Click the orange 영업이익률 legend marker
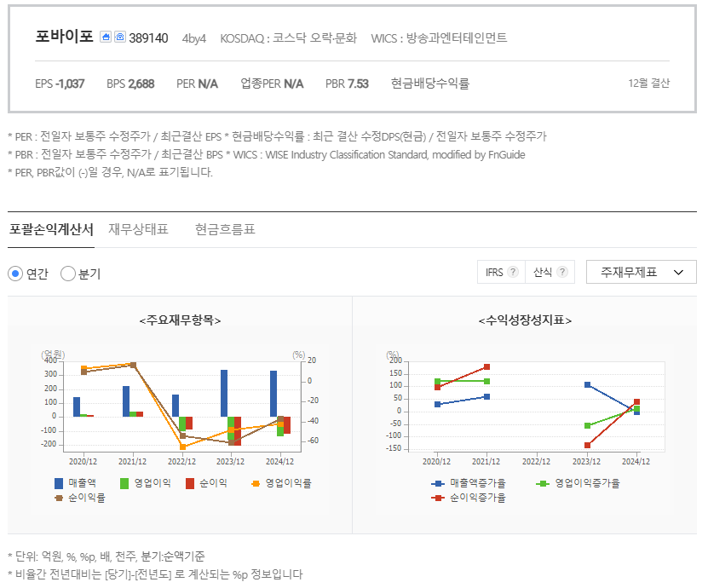Viewport: 708px width, 588px height. tap(255, 483)
